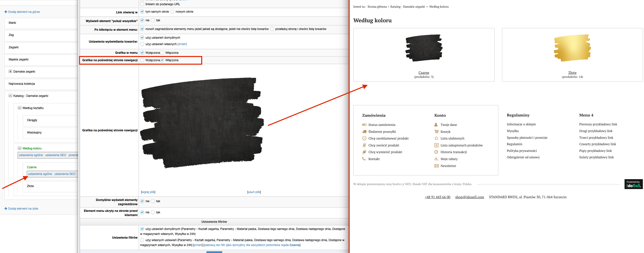
Task: Set 'pokaż wszystkie' element to tak
Action: coord(153,20)
